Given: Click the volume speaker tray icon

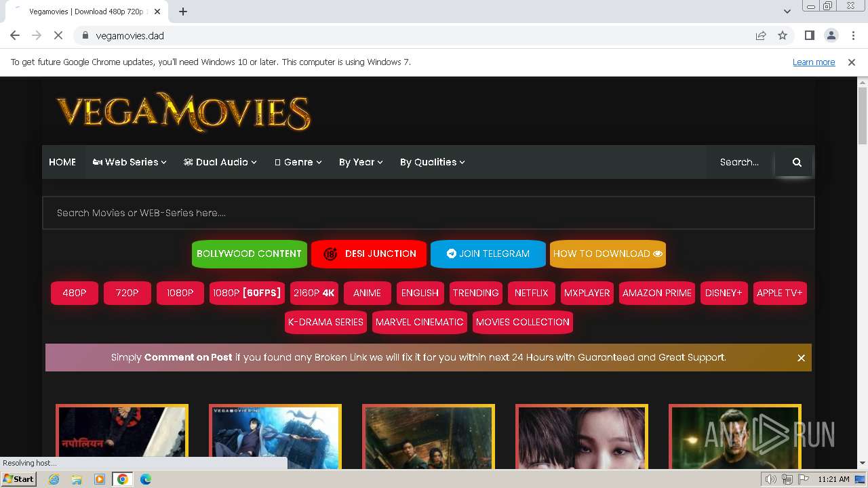Looking at the screenshot, I should (x=771, y=479).
